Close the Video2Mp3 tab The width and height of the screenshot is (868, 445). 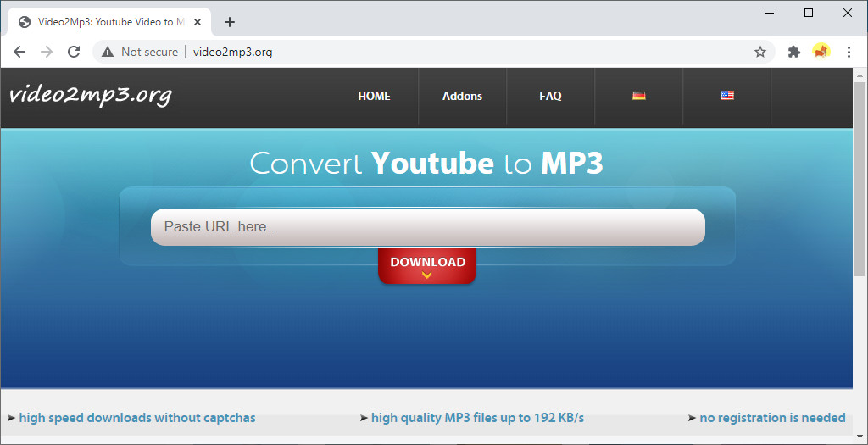(198, 22)
